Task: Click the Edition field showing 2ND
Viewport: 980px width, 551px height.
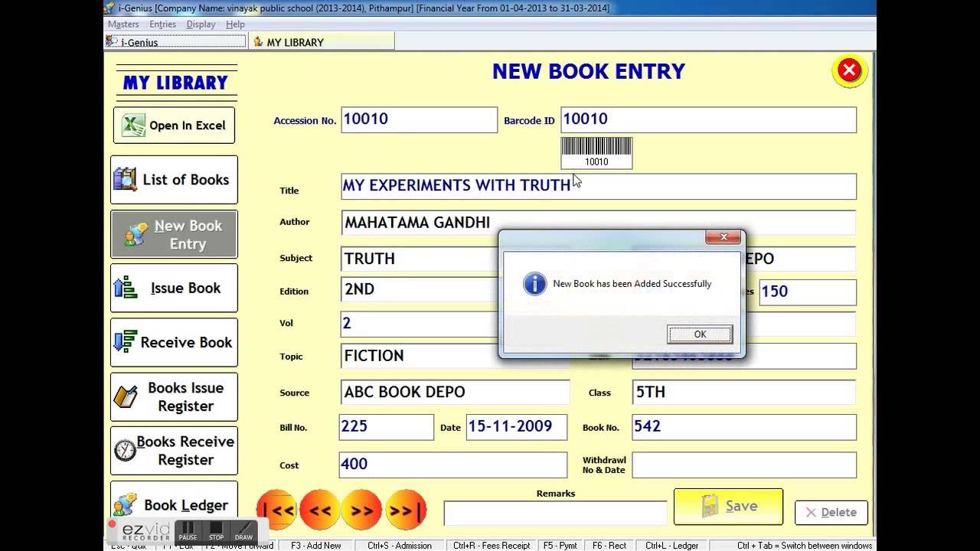Action: 420,290
